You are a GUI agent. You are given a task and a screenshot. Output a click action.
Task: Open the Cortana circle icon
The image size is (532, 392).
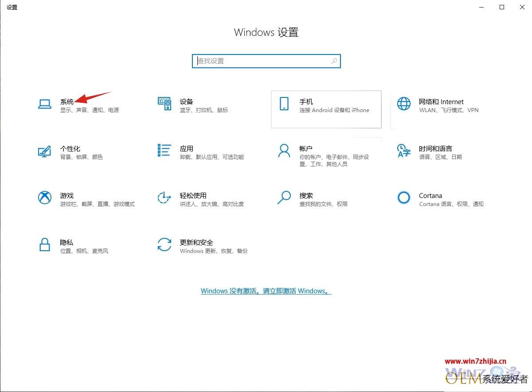[404, 198]
